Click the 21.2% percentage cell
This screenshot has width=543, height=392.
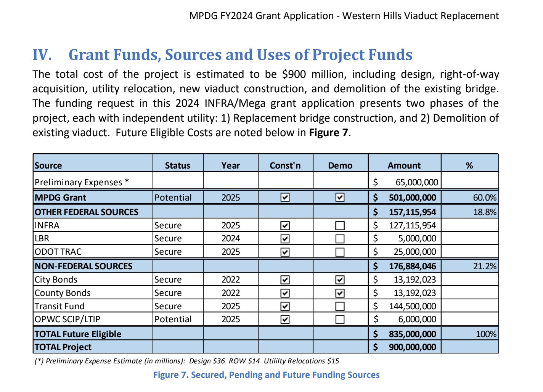click(x=470, y=266)
